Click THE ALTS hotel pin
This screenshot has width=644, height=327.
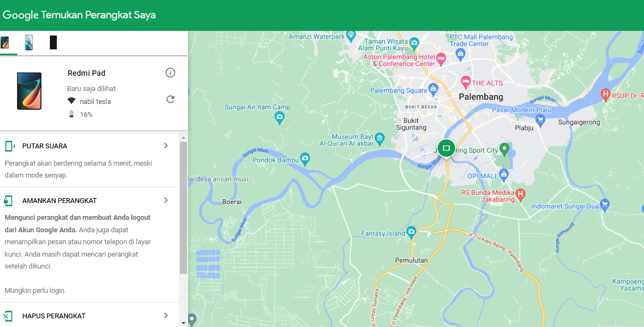point(465,82)
